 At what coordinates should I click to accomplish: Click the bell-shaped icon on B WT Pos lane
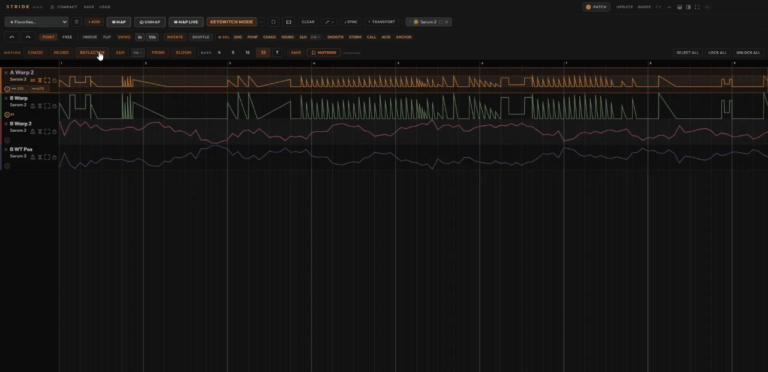pyautogui.click(x=33, y=157)
